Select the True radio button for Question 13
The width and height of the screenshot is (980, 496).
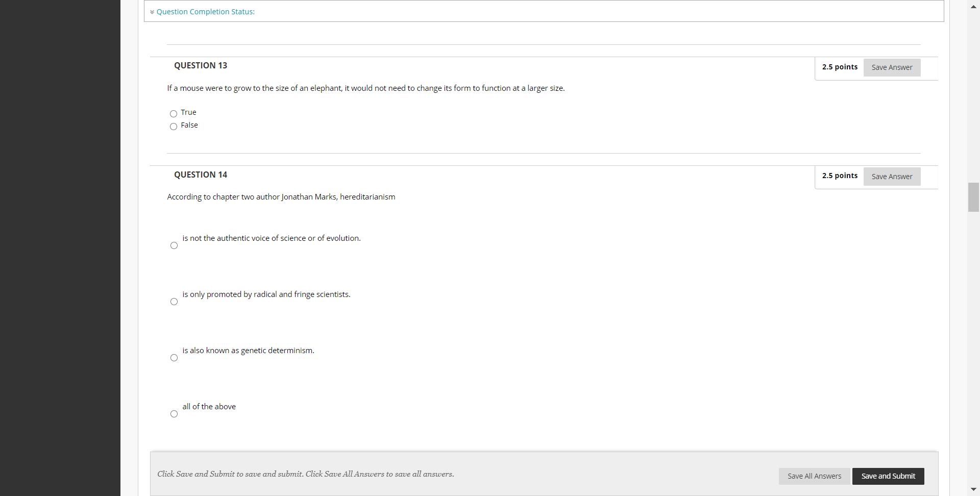(x=174, y=113)
